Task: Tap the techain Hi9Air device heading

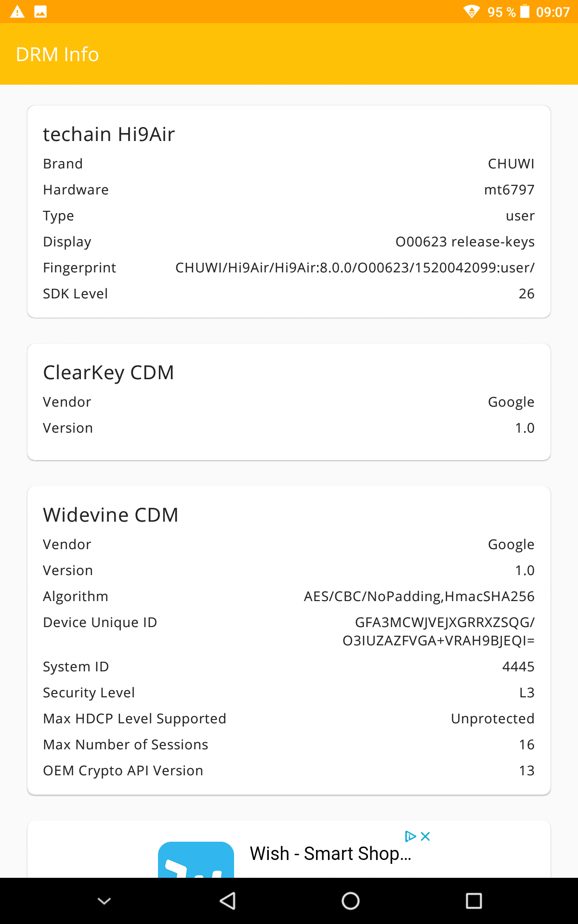Action: 109,134
